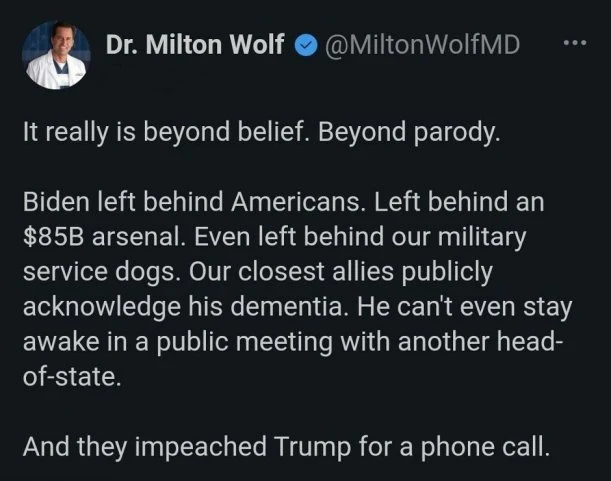Image resolution: width=611 pixels, height=481 pixels.
Task: Select the phrase 'Beyond parody.'
Action: tap(409, 133)
